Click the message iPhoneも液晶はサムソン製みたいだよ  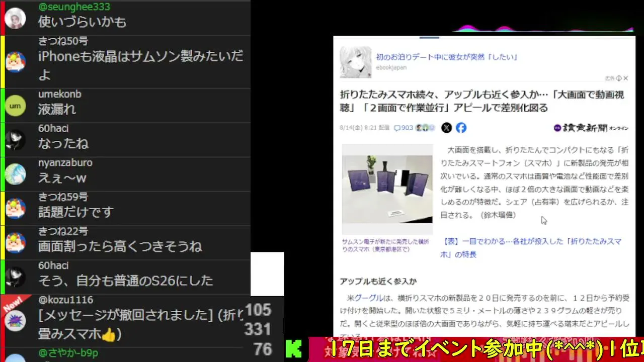(141, 65)
